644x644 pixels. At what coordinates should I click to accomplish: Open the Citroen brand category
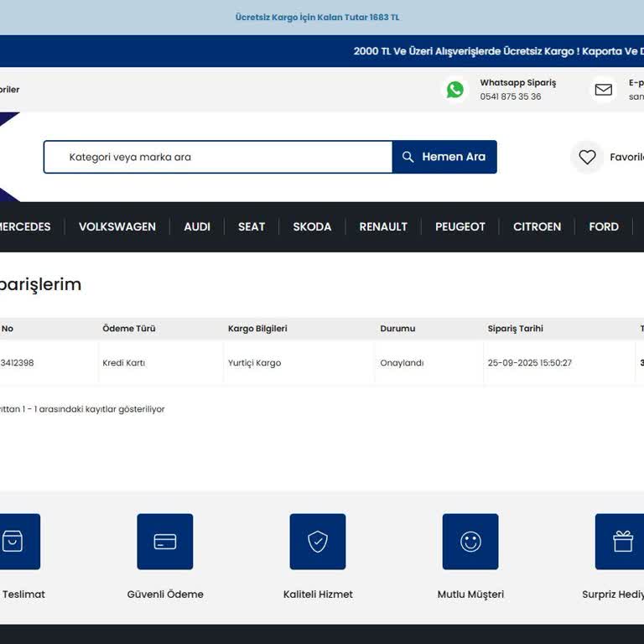(537, 226)
